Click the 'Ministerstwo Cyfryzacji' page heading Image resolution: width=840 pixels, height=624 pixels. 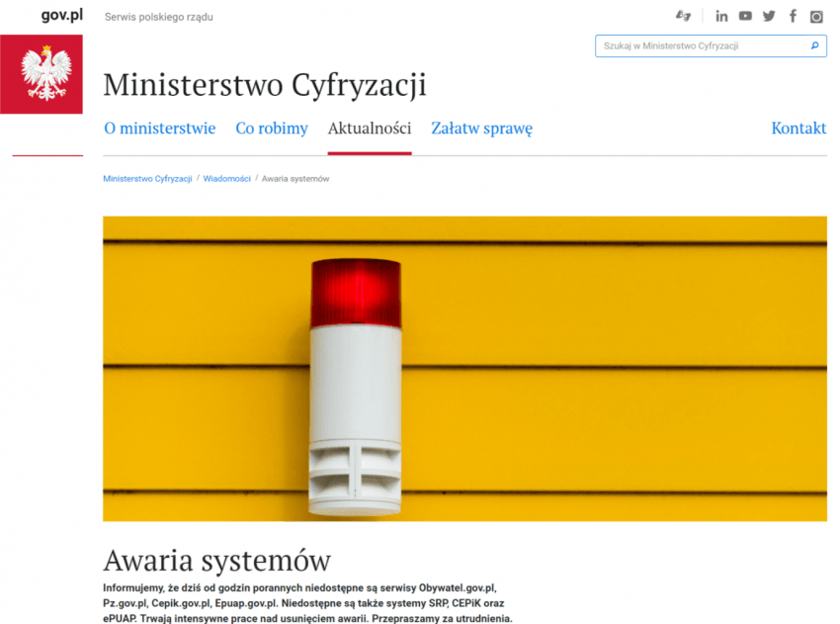(265, 85)
